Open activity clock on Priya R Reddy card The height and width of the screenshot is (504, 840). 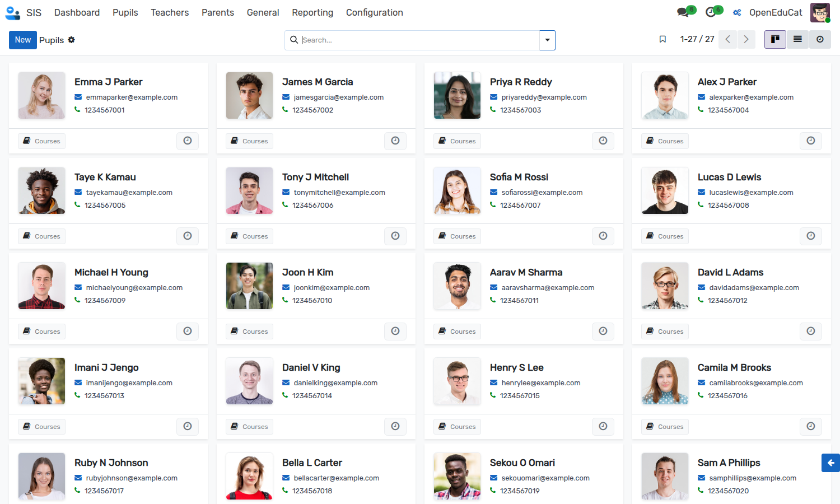pyautogui.click(x=603, y=141)
